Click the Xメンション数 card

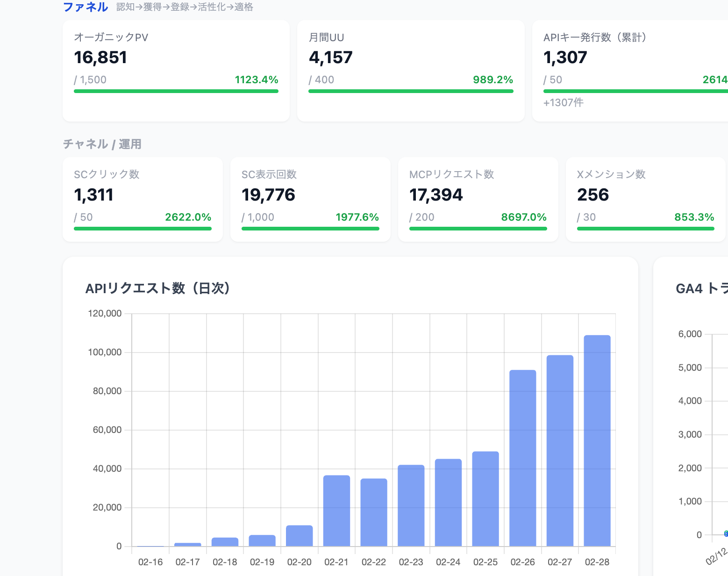646,200
